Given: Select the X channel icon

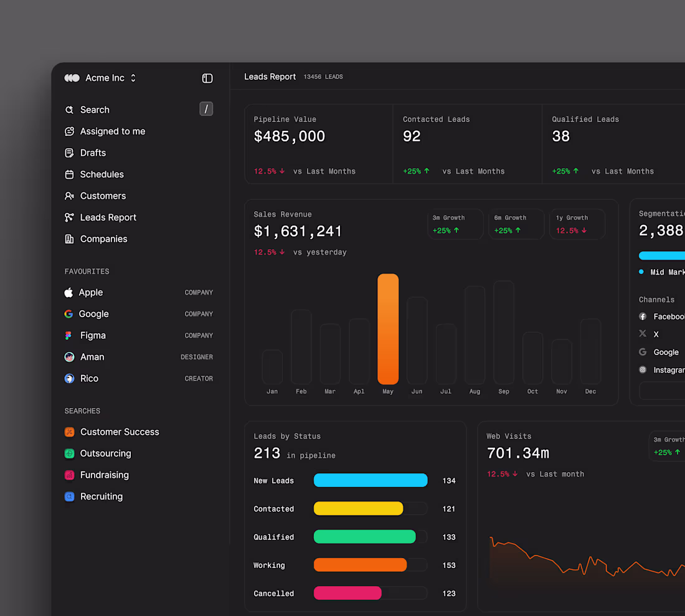Looking at the screenshot, I should pos(643,334).
